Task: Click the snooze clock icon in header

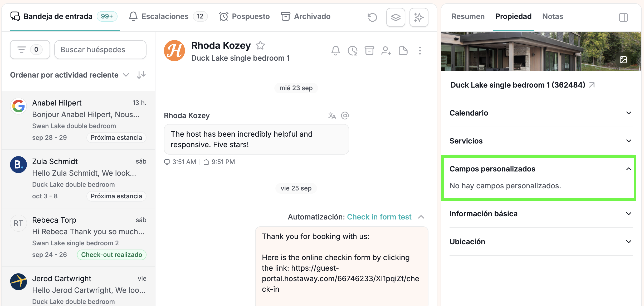Action: (x=352, y=50)
